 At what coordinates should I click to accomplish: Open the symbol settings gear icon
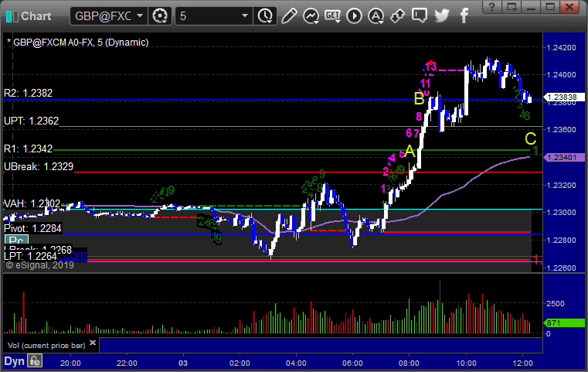click(x=160, y=16)
